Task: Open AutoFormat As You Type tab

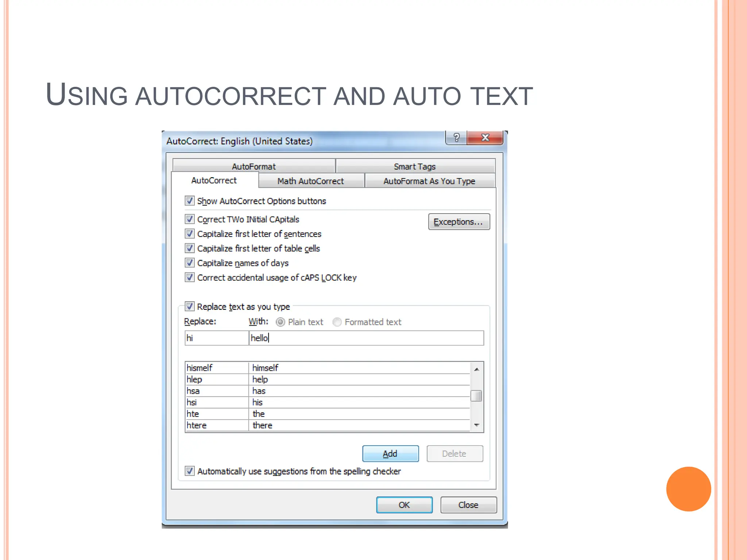Action: click(430, 181)
